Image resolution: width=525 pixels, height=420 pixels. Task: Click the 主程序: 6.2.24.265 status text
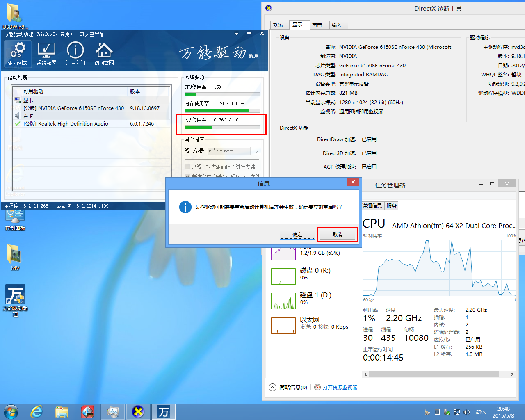pos(26,206)
